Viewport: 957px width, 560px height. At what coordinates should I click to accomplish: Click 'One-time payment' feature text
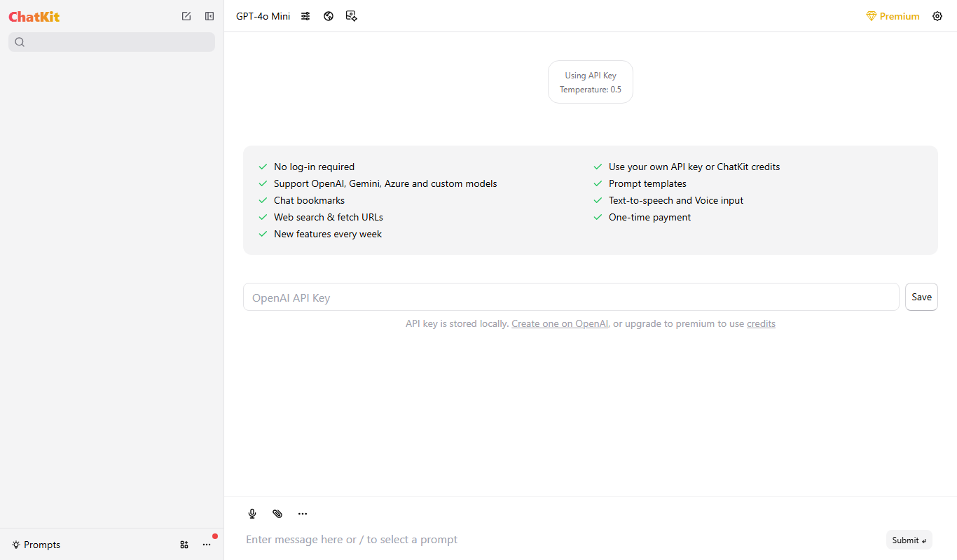(x=649, y=217)
